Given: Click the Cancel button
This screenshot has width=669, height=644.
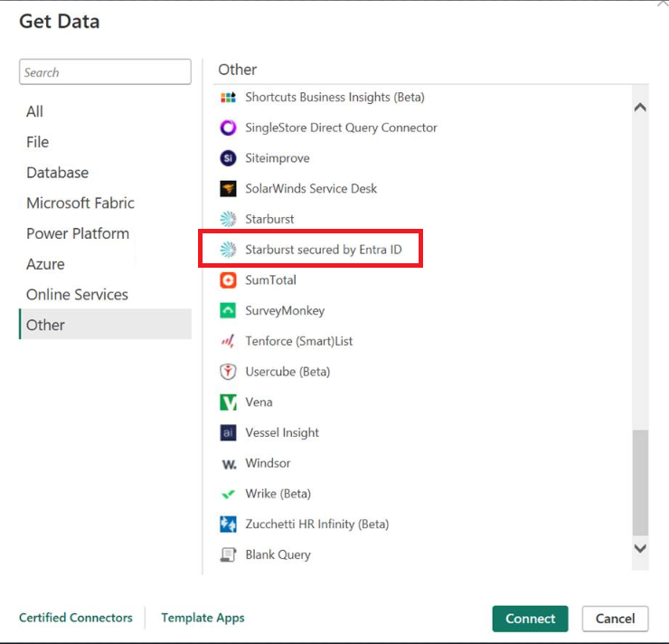Looking at the screenshot, I should click(x=616, y=619).
